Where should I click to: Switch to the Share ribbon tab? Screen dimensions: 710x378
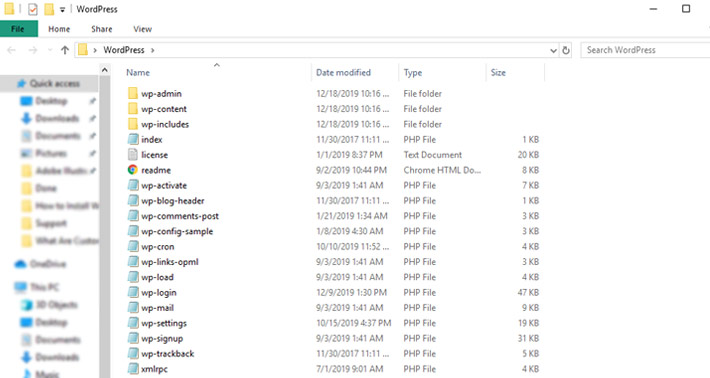point(101,29)
